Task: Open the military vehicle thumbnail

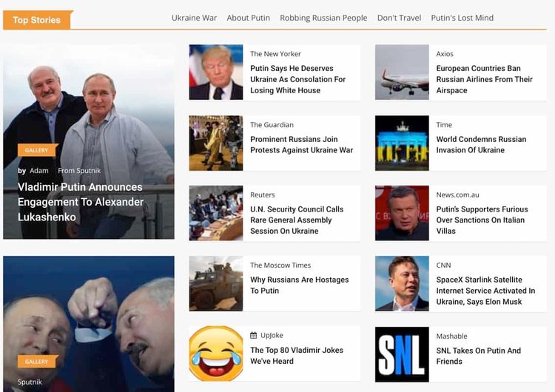Action: click(216, 283)
